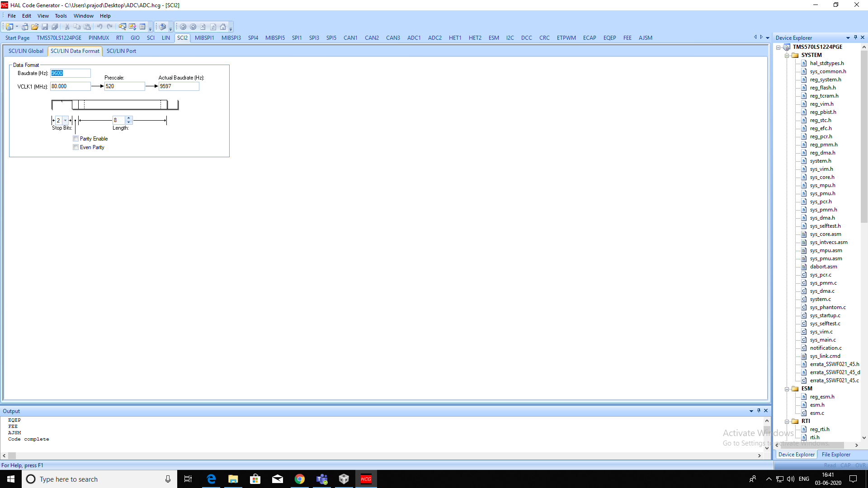Screen dimensions: 868x488
Task: Click the system tray volume icon
Action: coord(791,479)
